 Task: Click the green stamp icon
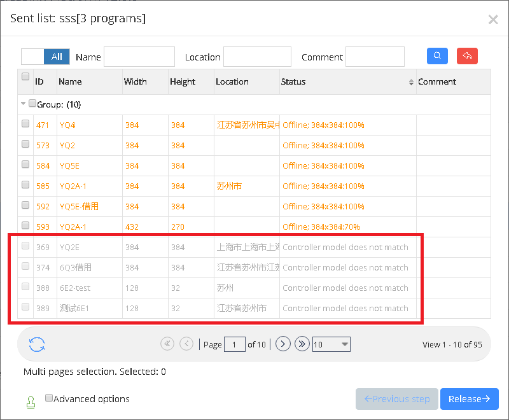(x=30, y=402)
